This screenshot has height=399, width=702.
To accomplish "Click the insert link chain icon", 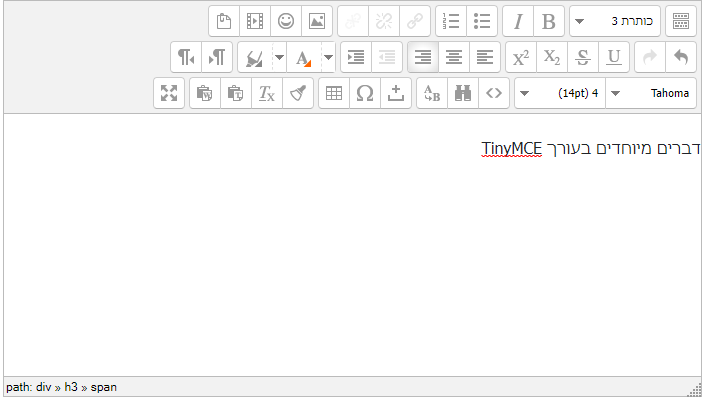I will pos(415,21).
